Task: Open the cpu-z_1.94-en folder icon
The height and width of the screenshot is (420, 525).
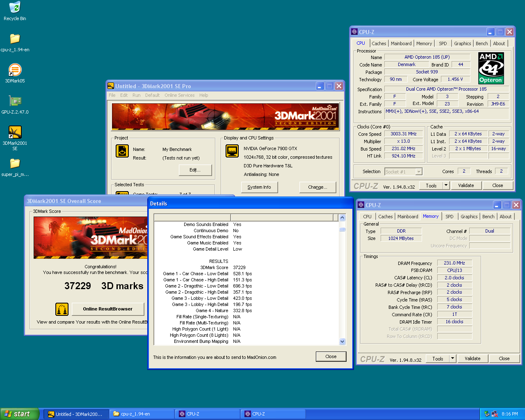Action: point(15,42)
